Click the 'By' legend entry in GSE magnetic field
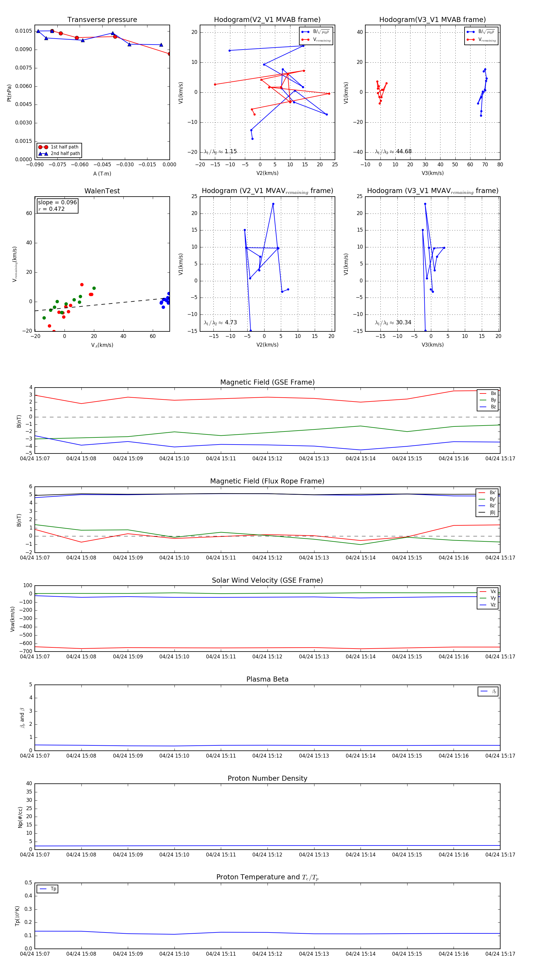This screenshot has height=980, width=535. [x=488, y=400]
